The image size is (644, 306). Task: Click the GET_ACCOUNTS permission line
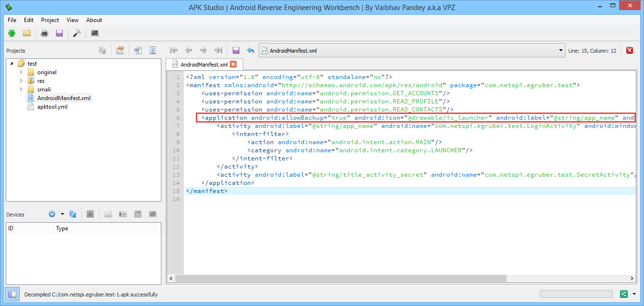point(326,93)
